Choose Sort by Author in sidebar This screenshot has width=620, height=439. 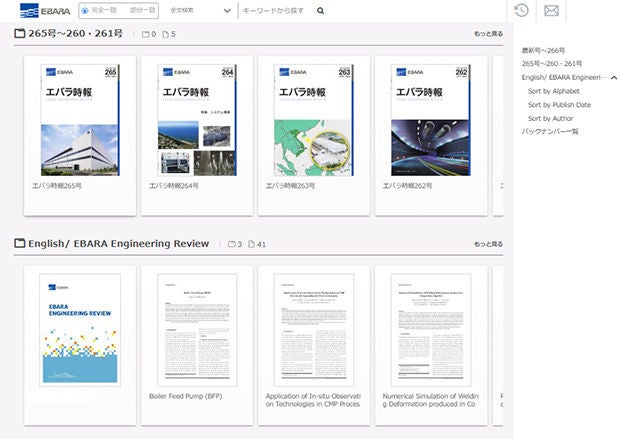point(550,118)
